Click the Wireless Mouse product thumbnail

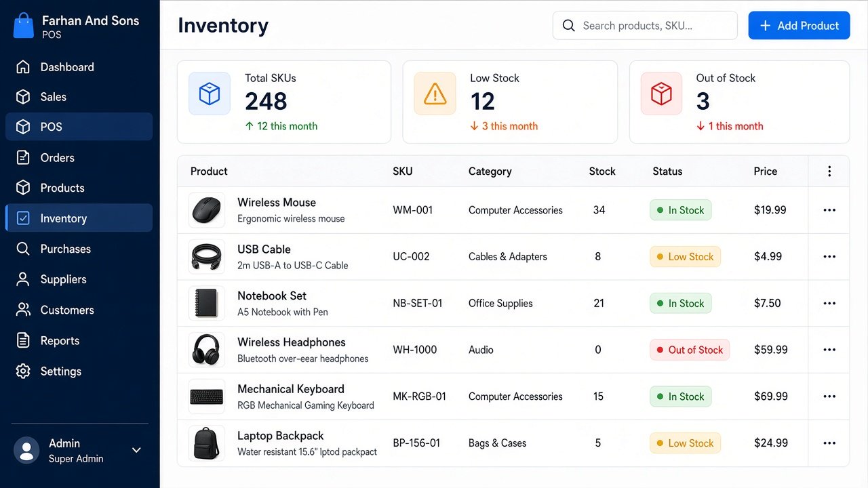206,210
